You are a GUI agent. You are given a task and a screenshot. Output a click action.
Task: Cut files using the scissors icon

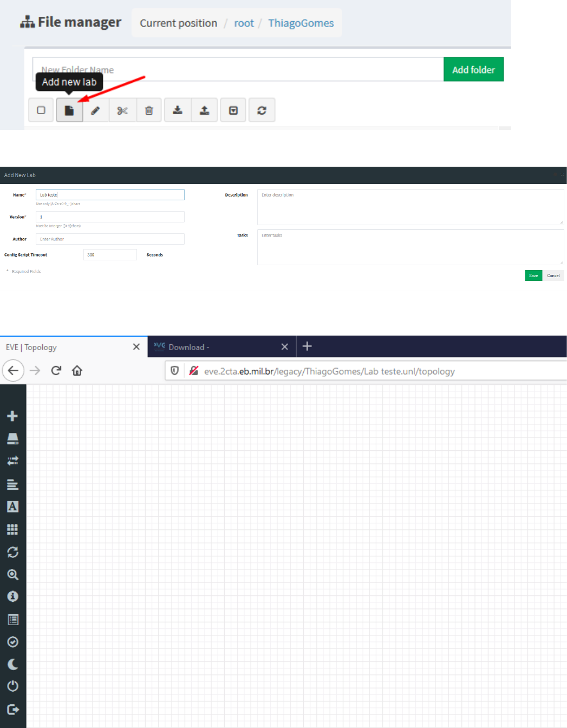(x=122, y=110)
